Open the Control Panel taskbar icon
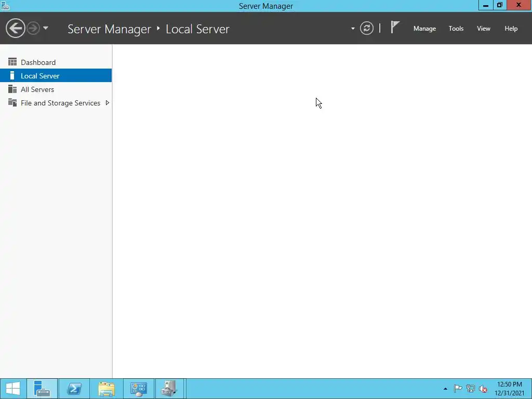This screenshot has height=399, width=532. (138, 389)
